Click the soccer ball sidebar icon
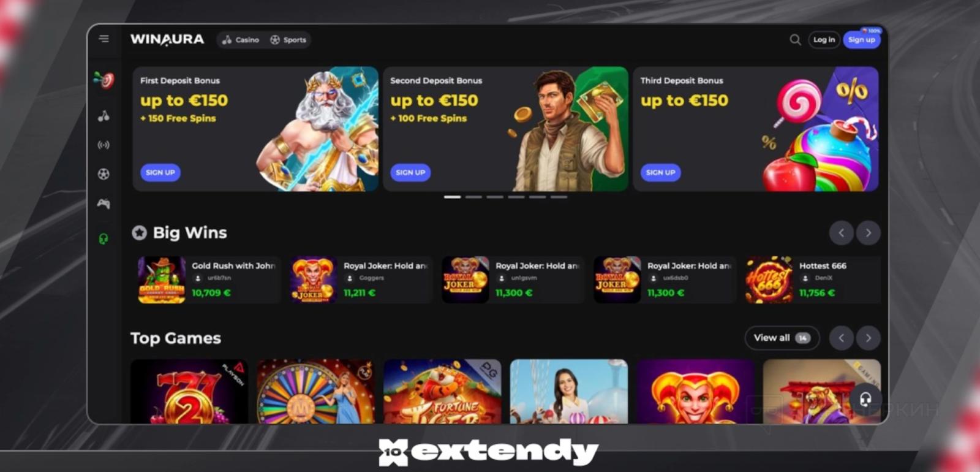This screenshot has height=472, width=980. click(x=104, y=174)
